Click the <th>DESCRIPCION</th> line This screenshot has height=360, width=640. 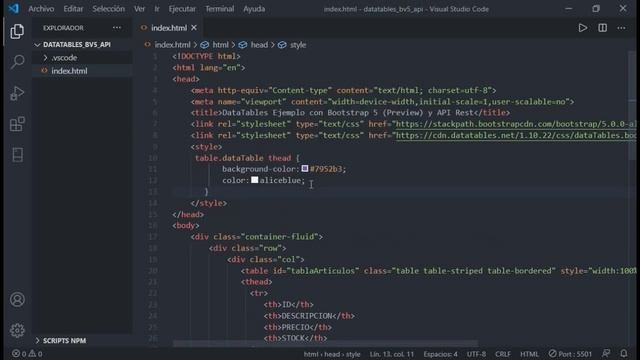[309, 316]
